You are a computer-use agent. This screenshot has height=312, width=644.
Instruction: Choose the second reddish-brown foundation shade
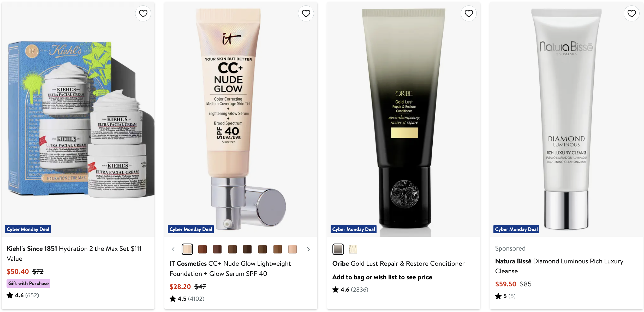217,249
